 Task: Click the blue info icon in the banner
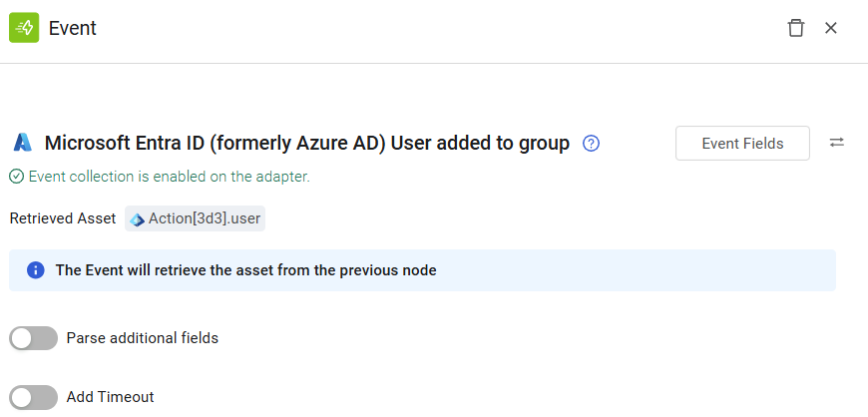[36, 270]
